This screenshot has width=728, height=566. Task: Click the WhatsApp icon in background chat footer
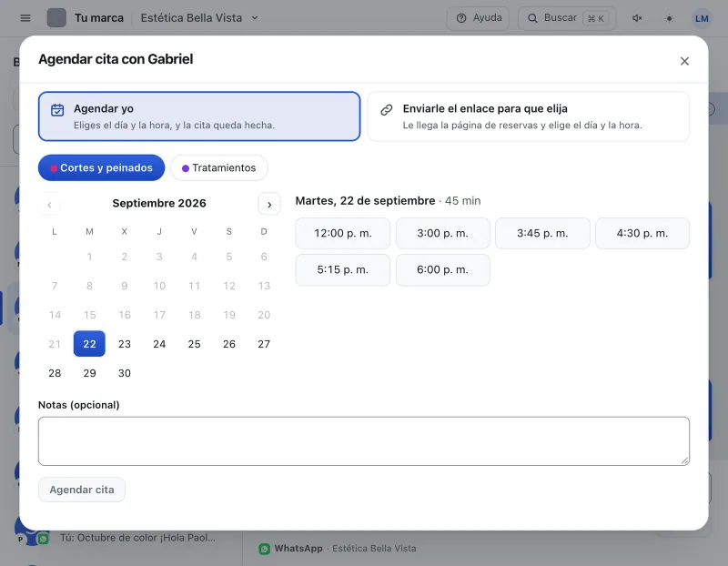click(x=264, y=549)
